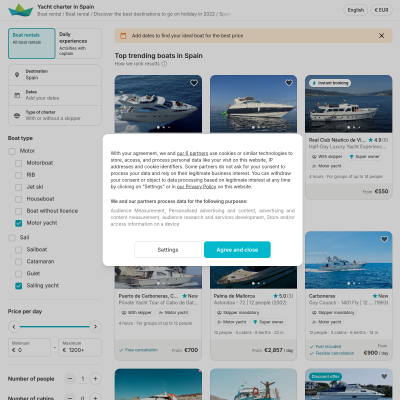
Task: Decrease number of people
Action: pyautogui.click(x=70, y=379)
